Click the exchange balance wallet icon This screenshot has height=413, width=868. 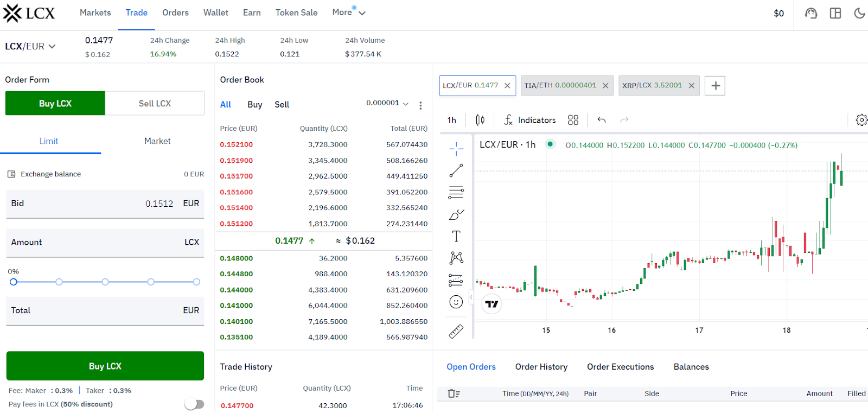pos(11,174)
